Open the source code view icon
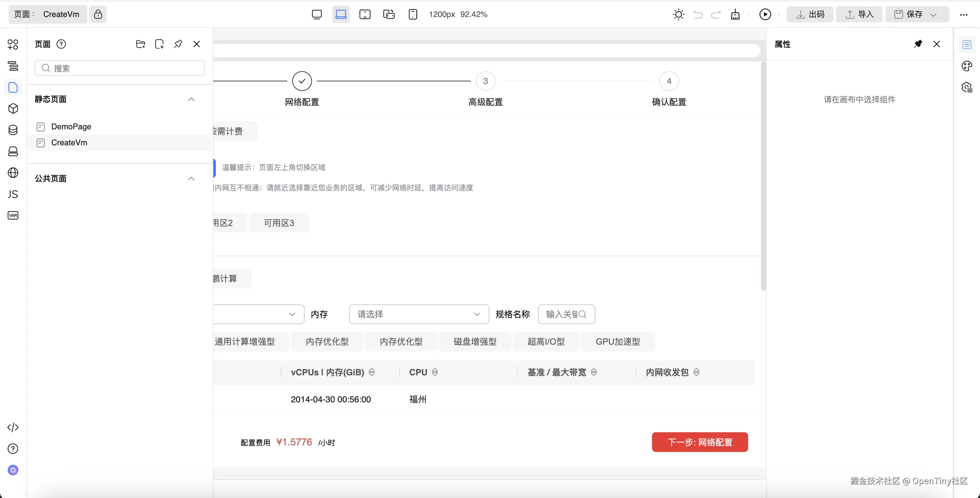The width and height of the screenshot is (980, 498). pyautogui.click(x=13, y=427)
